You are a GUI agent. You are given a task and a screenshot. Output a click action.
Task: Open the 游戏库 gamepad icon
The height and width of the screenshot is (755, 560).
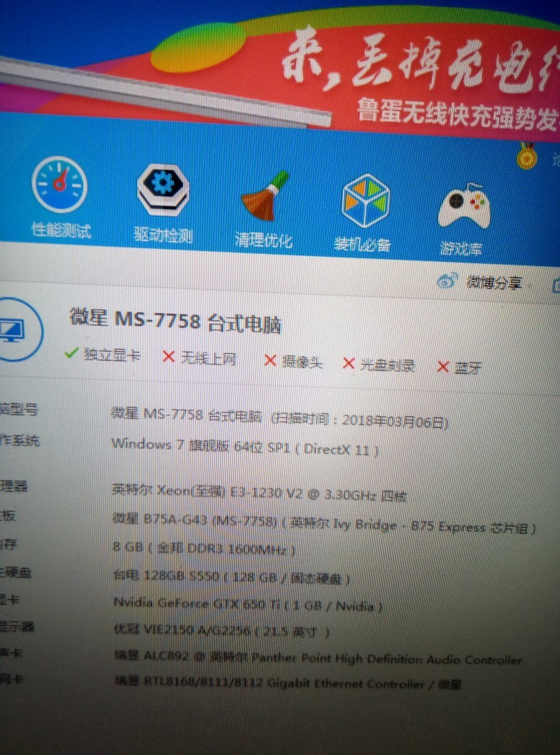tap(463, 206)
